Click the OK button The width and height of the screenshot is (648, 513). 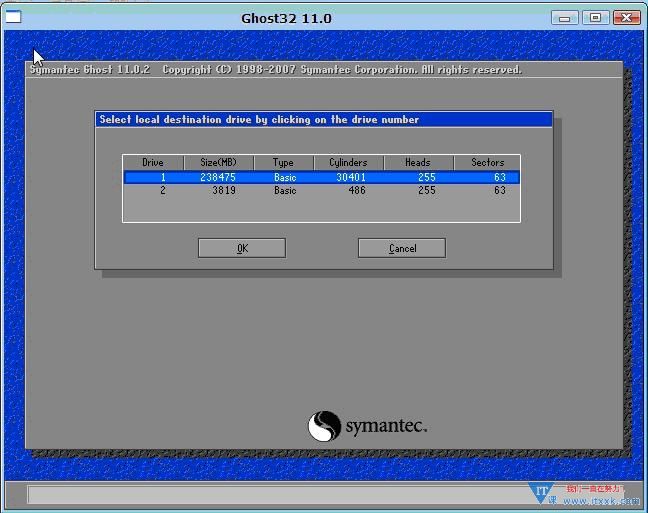click(x=242, y=248)
